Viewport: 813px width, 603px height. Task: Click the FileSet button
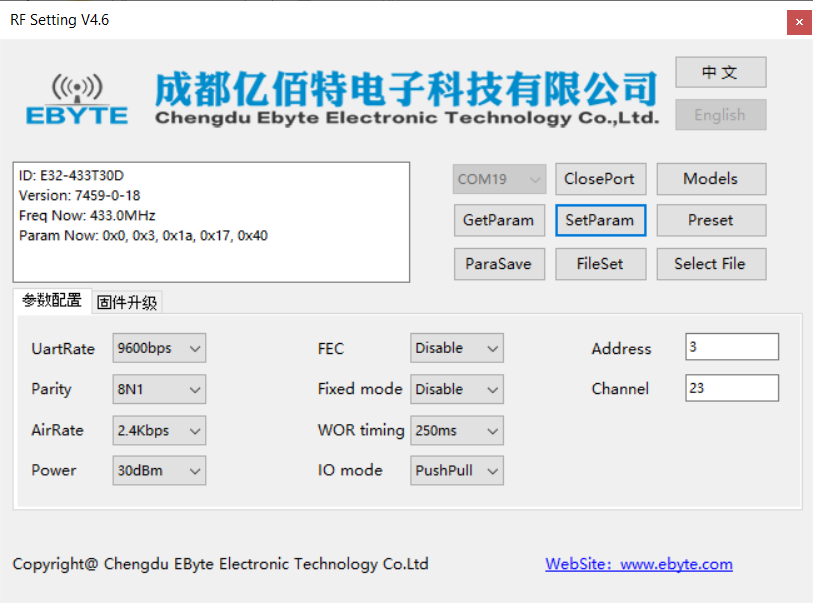(x=600, y=264)
